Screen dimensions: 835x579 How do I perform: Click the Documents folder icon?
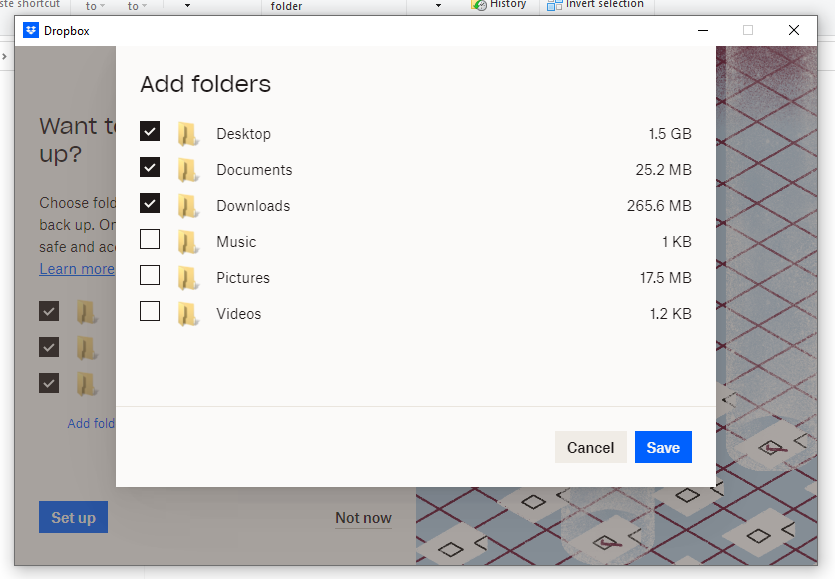tap(188, 168)
